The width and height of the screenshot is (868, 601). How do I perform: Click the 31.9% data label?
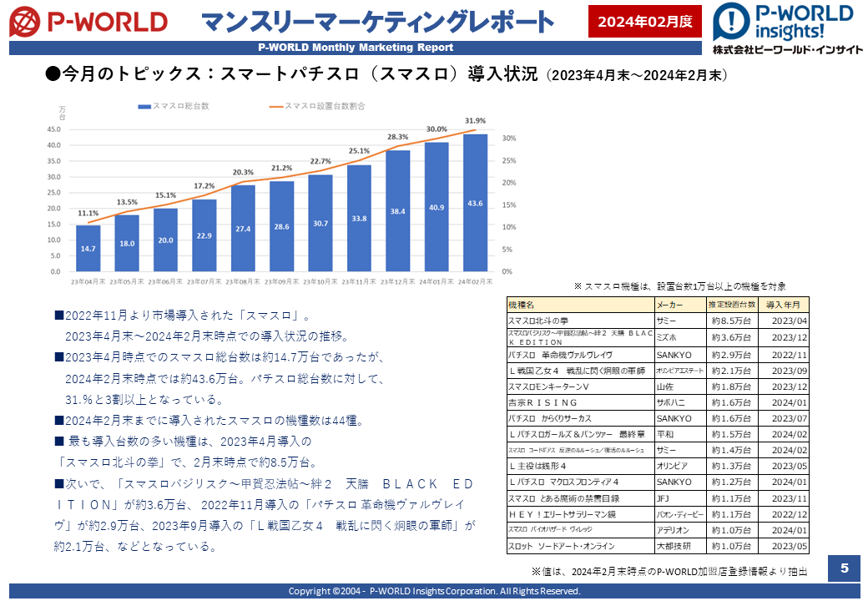[476, 121]
